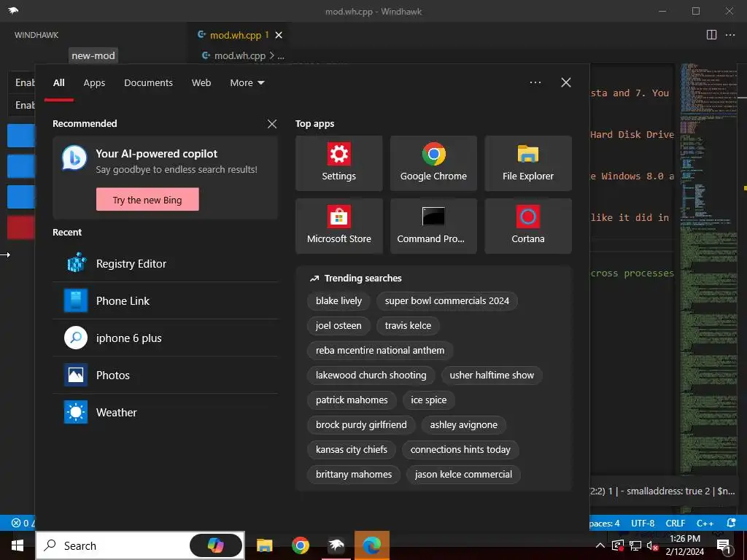
Task: Open Windows Start button
Action: tap(18, 545)
